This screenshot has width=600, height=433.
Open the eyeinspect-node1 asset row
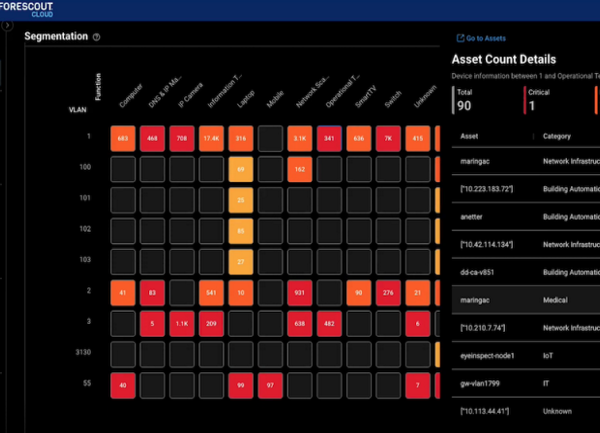[x=492, y=354]
